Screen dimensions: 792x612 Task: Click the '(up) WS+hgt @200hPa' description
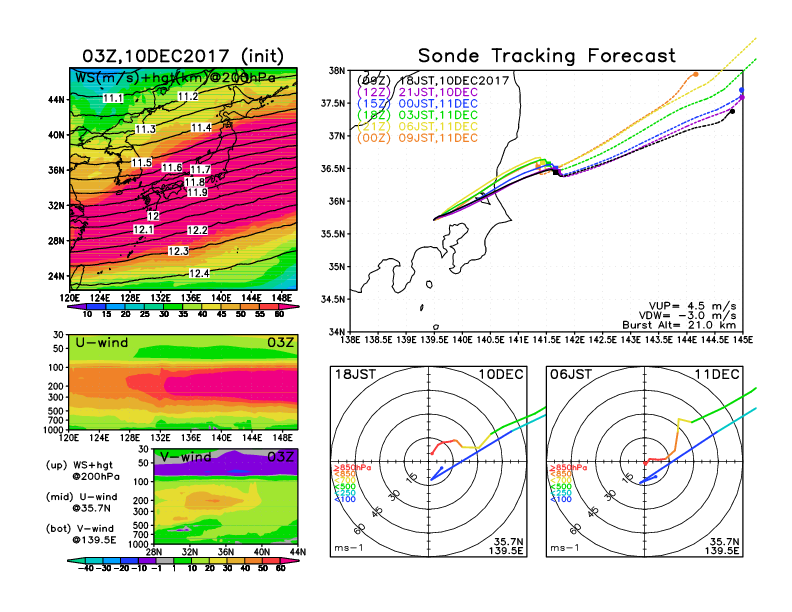coord(83,470)
